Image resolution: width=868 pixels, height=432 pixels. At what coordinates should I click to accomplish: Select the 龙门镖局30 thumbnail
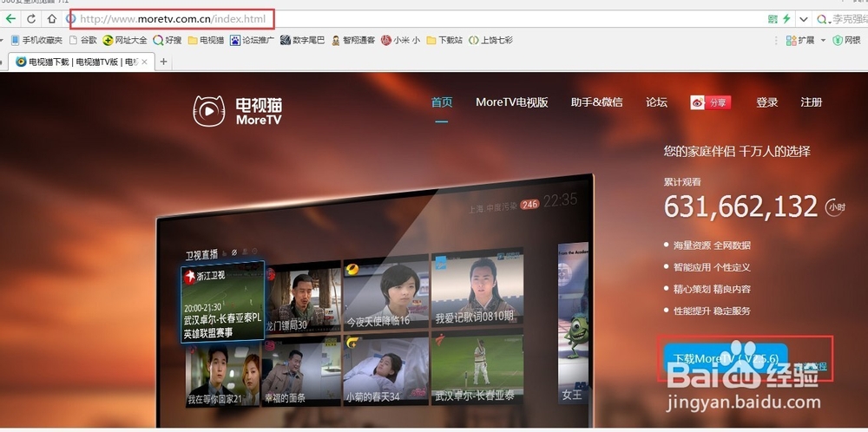(x=303, y=296)
